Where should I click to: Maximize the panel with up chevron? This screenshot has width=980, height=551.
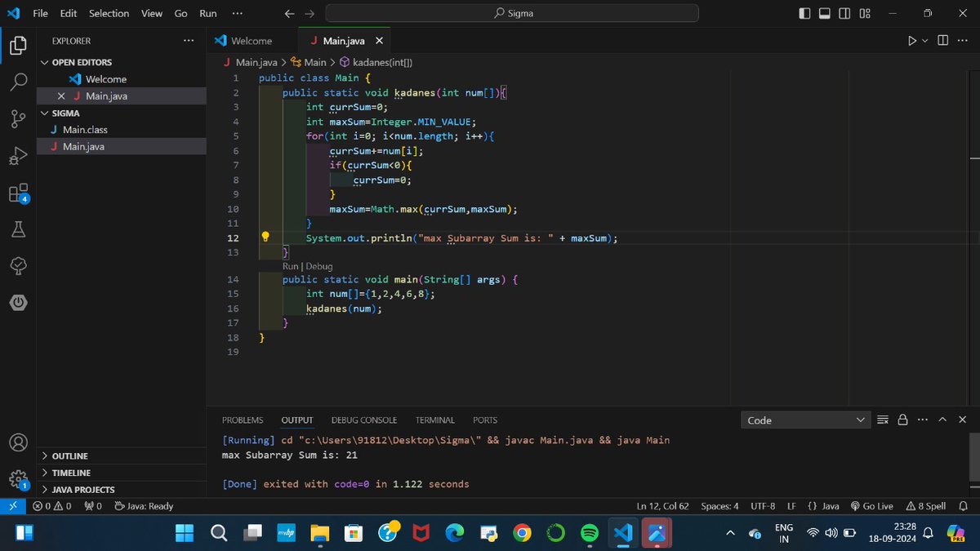pyautogui.click(x=942, y=420)
